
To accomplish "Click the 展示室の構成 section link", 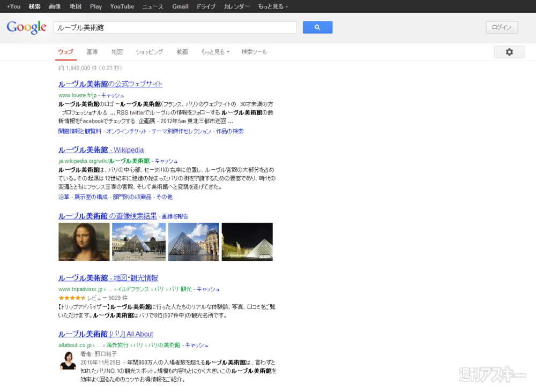I will [91, 197].
